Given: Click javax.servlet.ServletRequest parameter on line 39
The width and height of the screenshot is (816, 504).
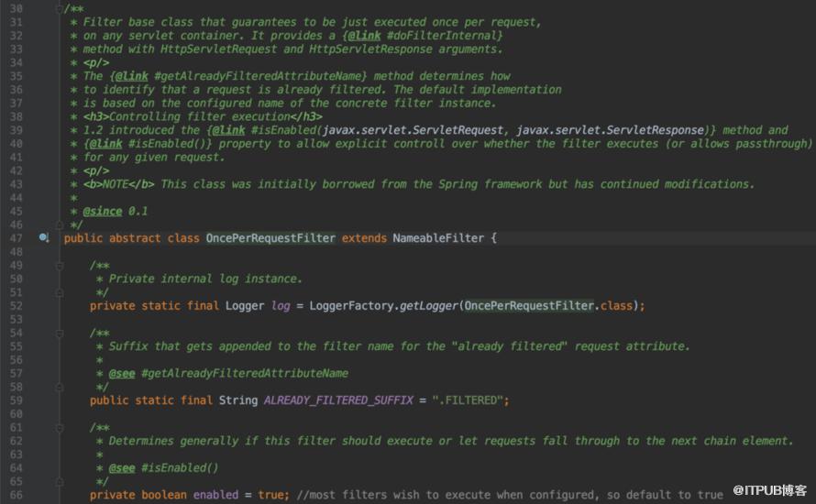Looking at the screenshot, I should tap(413, 130).
